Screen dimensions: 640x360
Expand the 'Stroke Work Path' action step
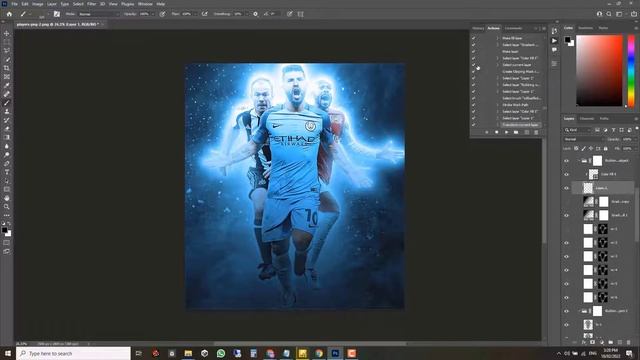click(x=498, y=105)
